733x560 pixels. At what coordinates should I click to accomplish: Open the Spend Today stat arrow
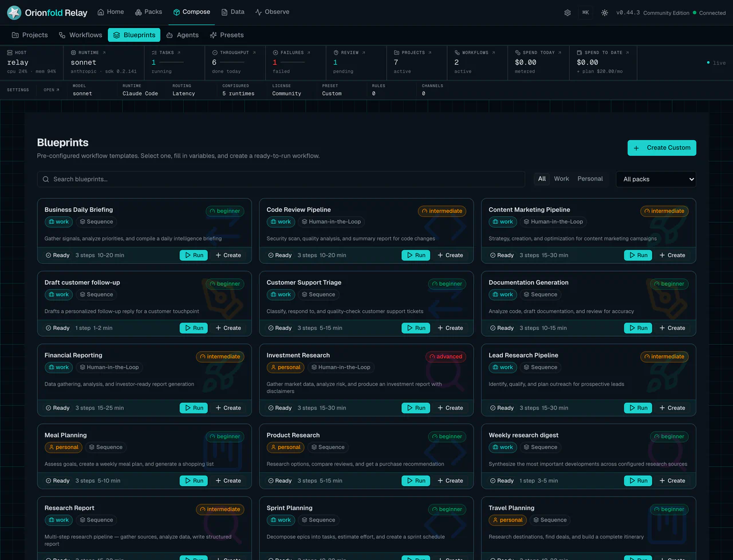tap(559, 53)
